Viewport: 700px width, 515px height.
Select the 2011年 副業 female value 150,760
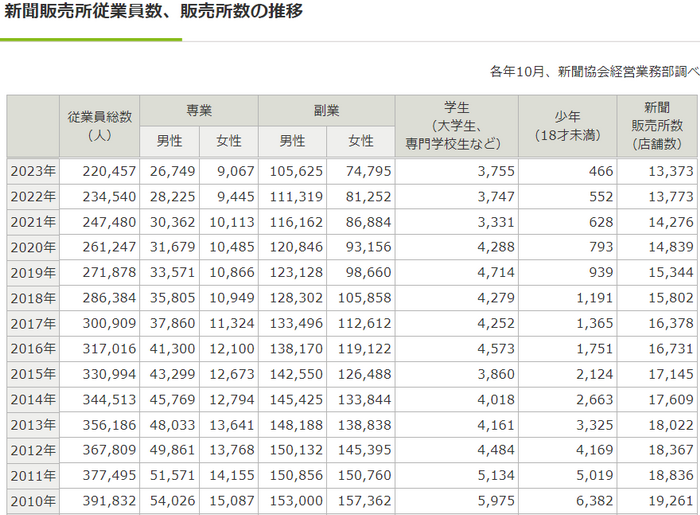[368, 475]
